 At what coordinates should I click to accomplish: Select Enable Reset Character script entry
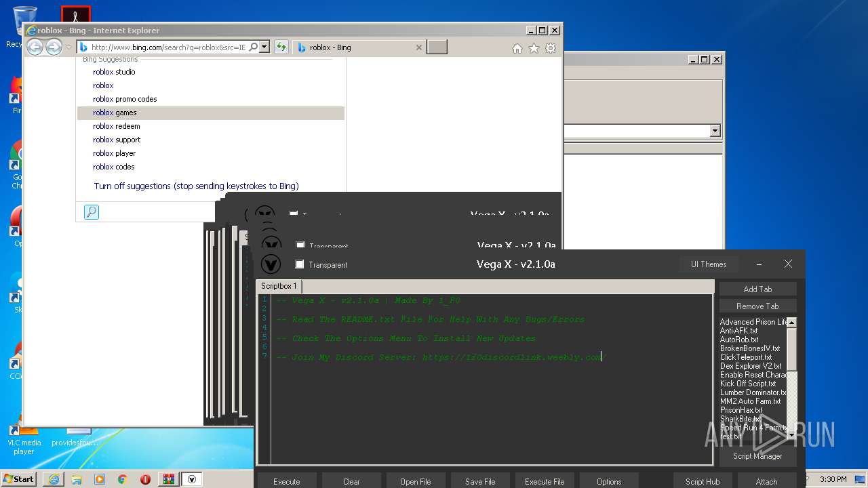click(x=753, y=375)
